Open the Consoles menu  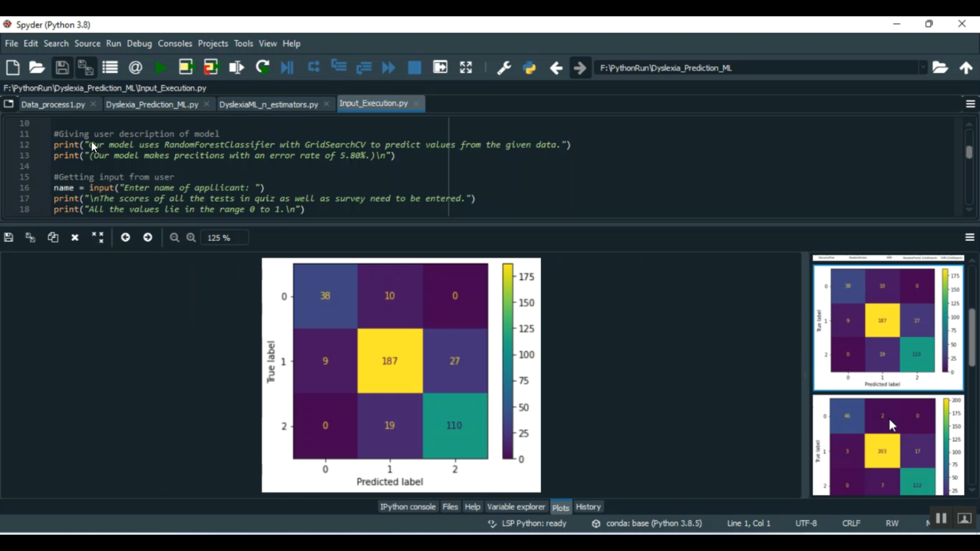(174, 43)
